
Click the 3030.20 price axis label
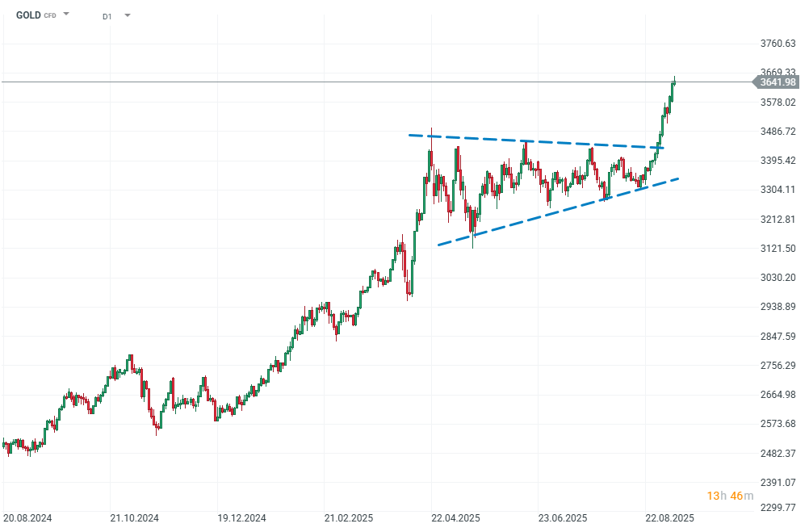tap(778, 278)
